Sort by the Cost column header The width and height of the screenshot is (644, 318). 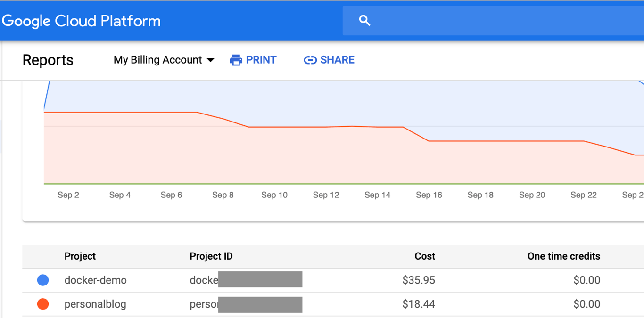425,256
